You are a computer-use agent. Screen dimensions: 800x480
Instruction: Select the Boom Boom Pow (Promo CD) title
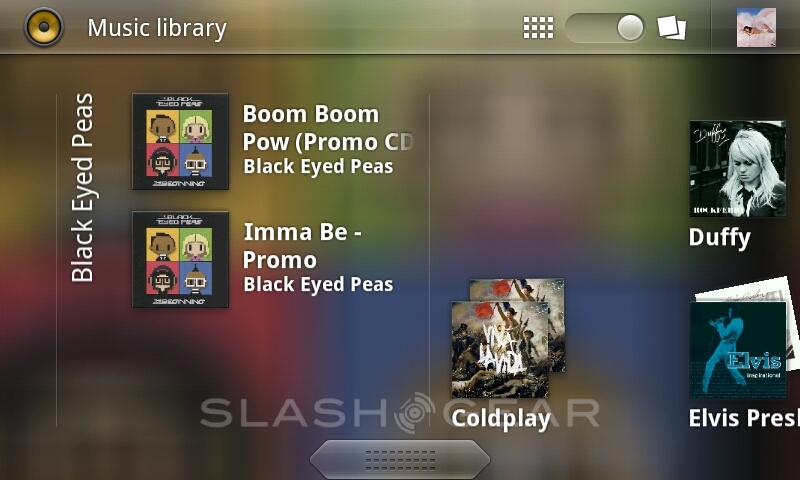pyautogui.click(x=327, y=128)
